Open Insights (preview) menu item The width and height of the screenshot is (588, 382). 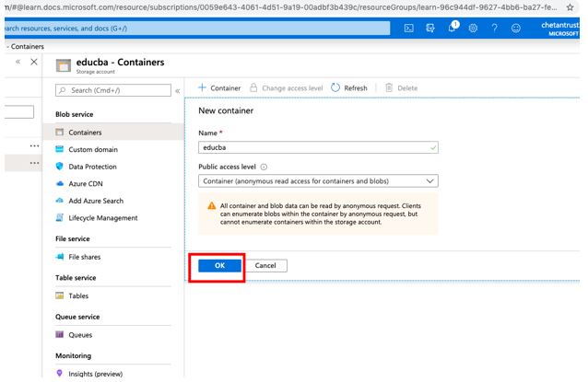(95, 374)
